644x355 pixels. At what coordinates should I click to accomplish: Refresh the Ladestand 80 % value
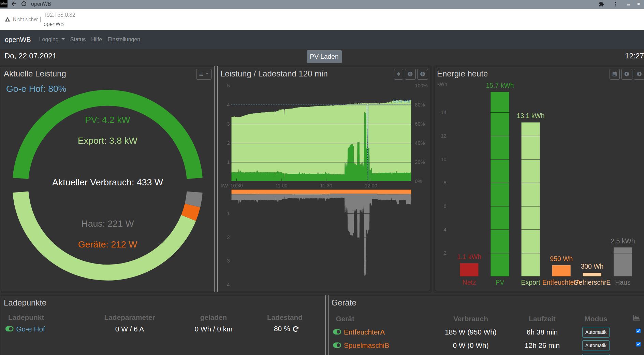coord(296,329)
